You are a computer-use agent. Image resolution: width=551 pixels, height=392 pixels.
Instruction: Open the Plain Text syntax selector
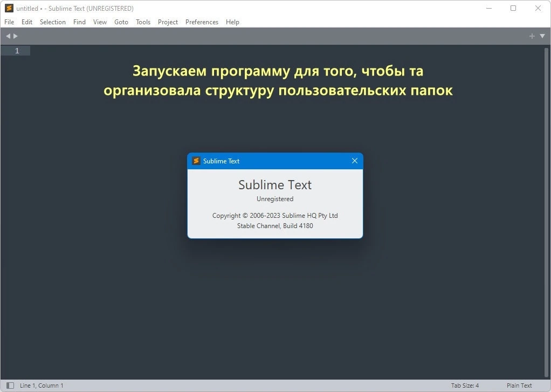519,386
